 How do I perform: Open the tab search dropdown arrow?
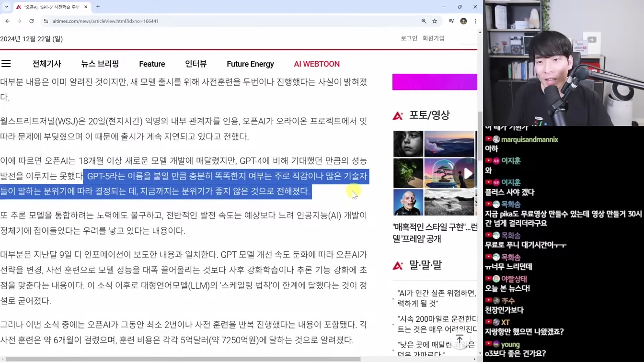tap(7, 7)
